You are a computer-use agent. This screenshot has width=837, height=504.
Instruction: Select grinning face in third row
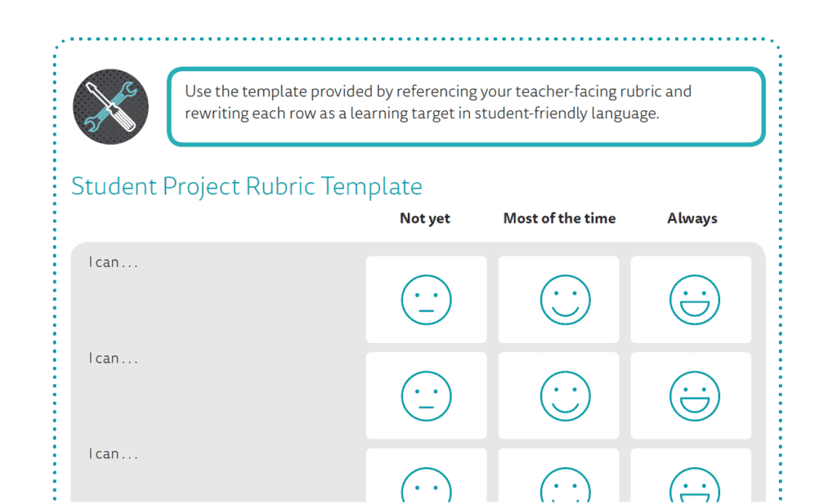(695, 484)
